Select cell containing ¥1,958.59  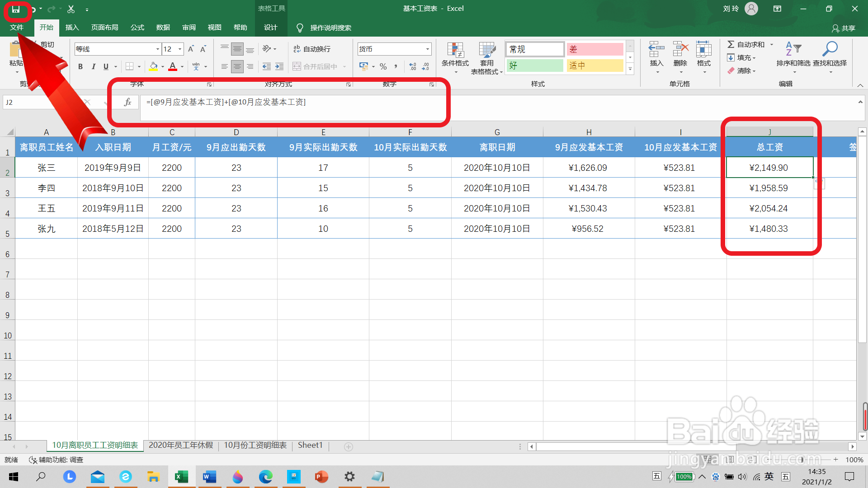click(x=769, y=188)
